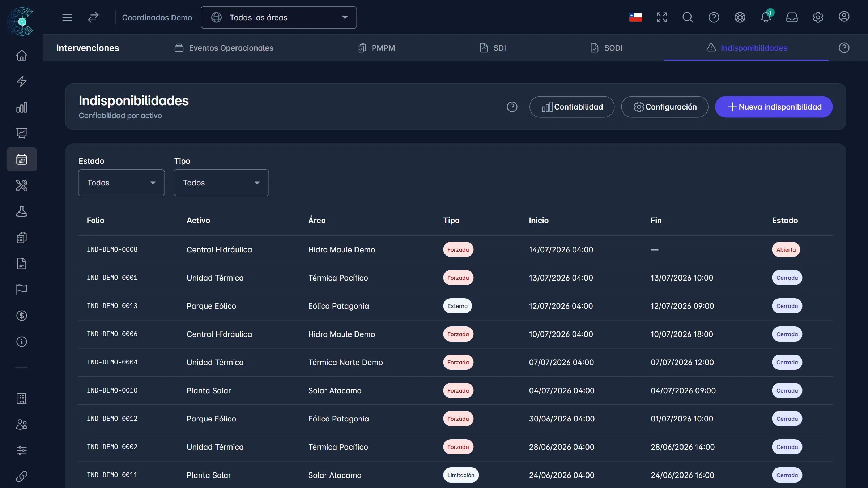The image size is (868, 488).
Task: Open the presentation chart sidebar icon
Action: (x=22, y=133)
